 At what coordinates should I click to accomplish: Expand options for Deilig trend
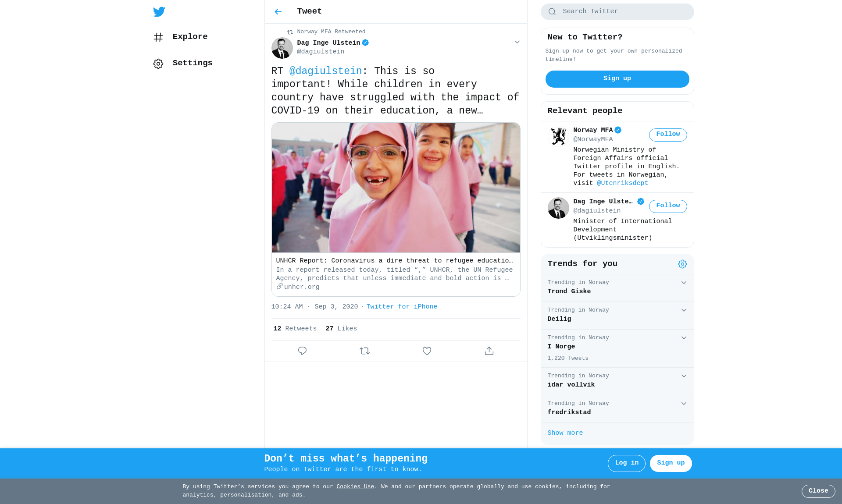[x=684, y=310]
